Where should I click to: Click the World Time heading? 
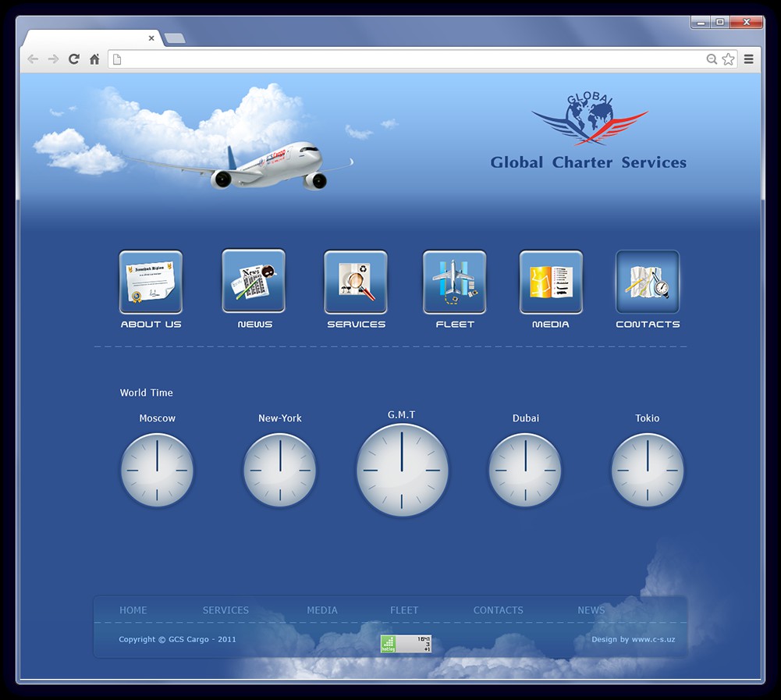click(x=147, y=393)
